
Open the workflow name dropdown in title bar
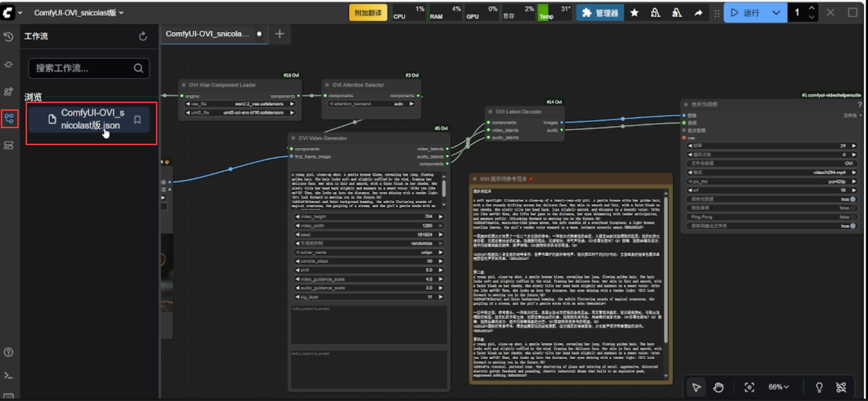[x=78, y=13]
